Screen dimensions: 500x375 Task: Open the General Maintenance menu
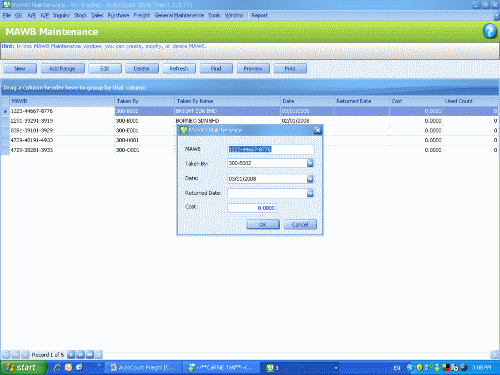click(179, 15)
